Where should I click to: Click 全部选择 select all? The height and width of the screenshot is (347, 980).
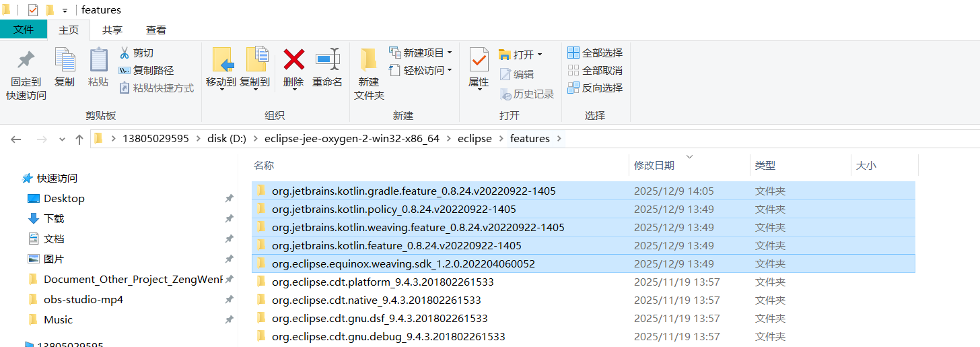click(x=595, y=53)
